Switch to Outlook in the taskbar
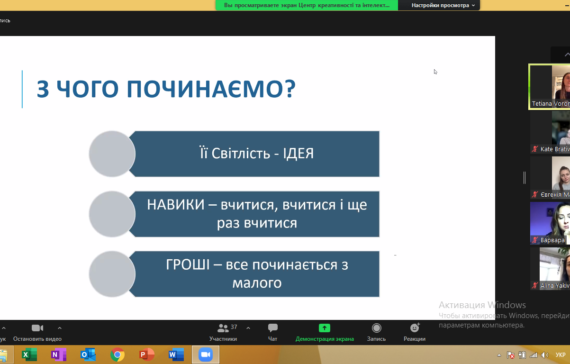The image size is (570, 364). pyautogui.click(x=88, y=355)
